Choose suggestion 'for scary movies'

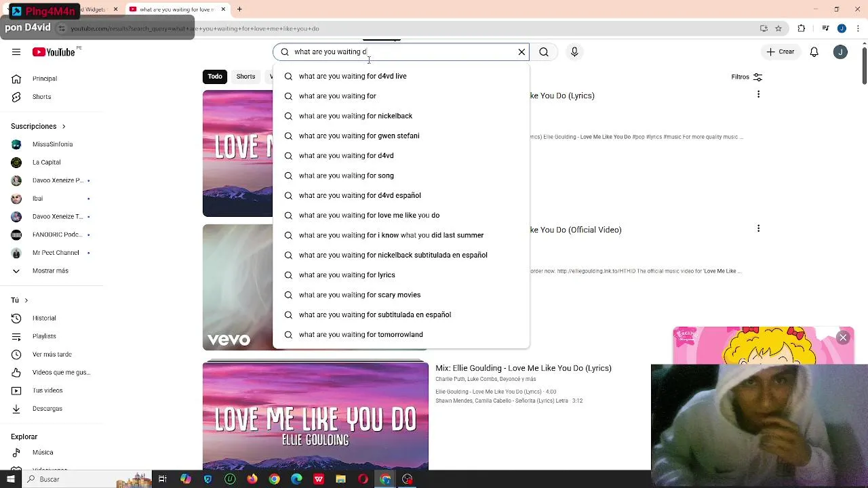click(x=401, y=295)
